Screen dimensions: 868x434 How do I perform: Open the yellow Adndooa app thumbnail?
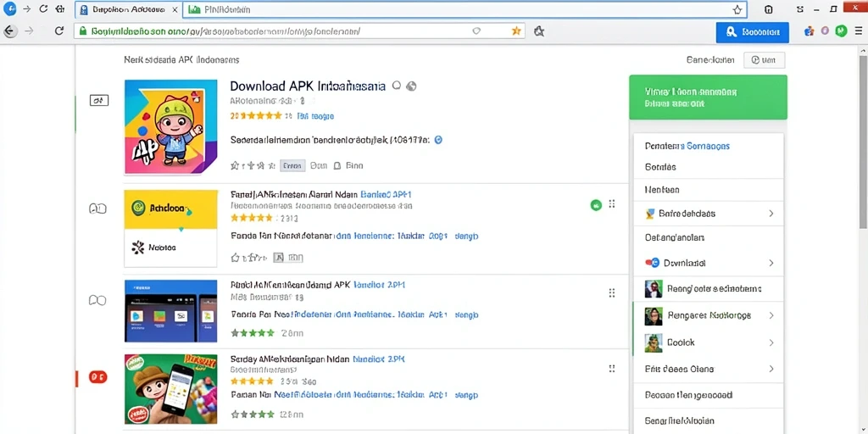tap(170, 229)
